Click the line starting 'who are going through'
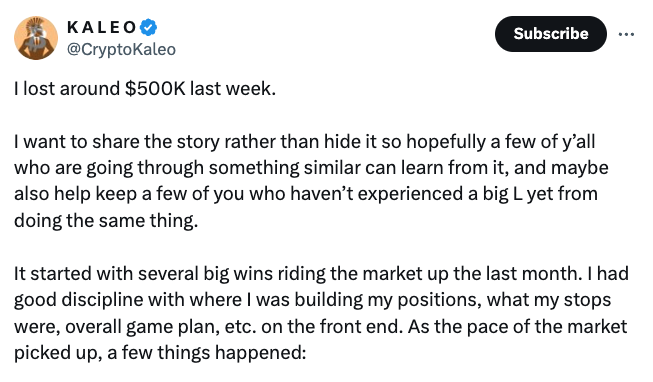The height and width of the screenshot is (382, 653). pos(311,167)
